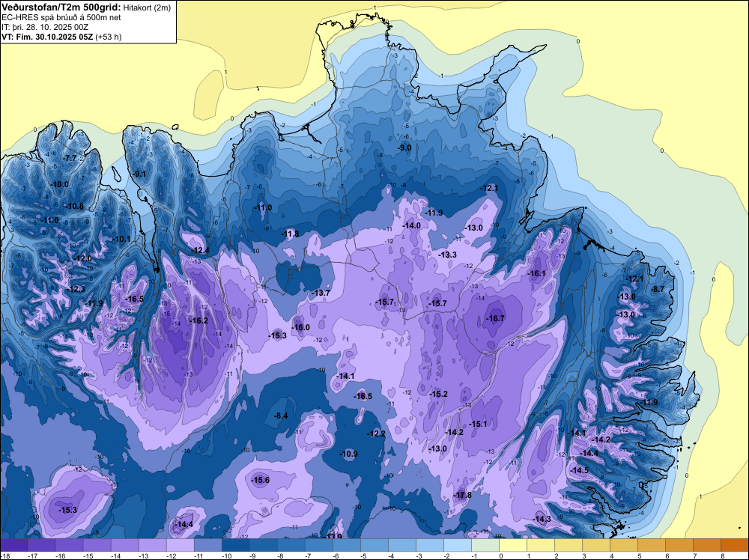Click the temperature value -12.3
This screenshot has height=560, width=749.
pyautogui.click(x=76, y=289)
